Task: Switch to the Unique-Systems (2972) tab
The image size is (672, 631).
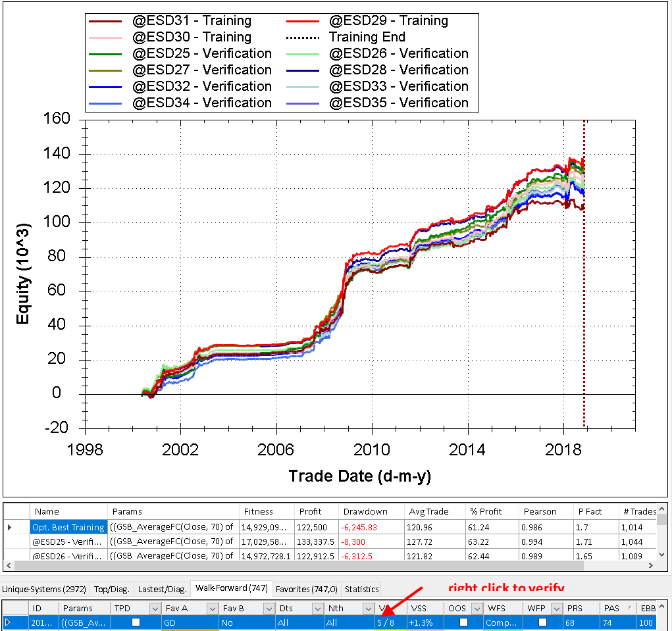Action: 46,589
